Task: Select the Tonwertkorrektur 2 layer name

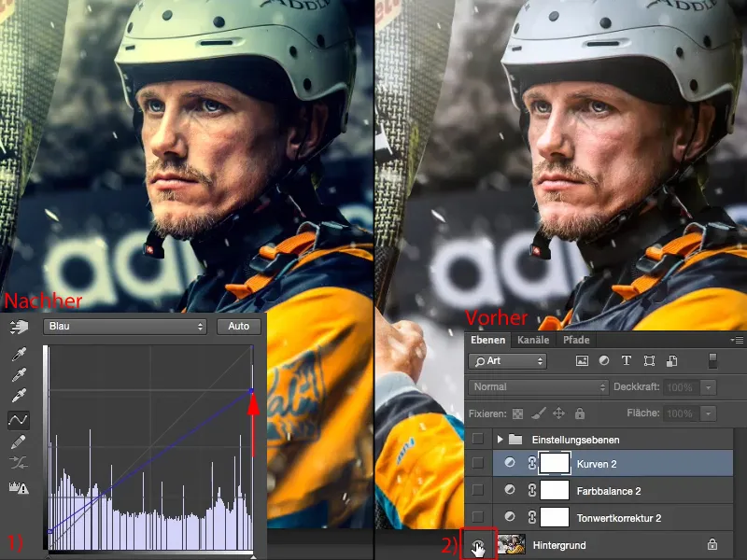Action: point(619,518)
